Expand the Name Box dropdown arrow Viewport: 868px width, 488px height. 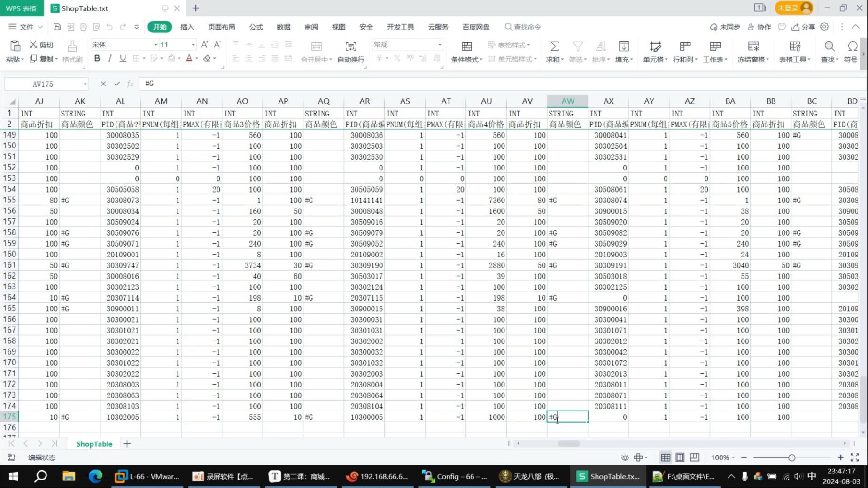[x=85, y=84]
